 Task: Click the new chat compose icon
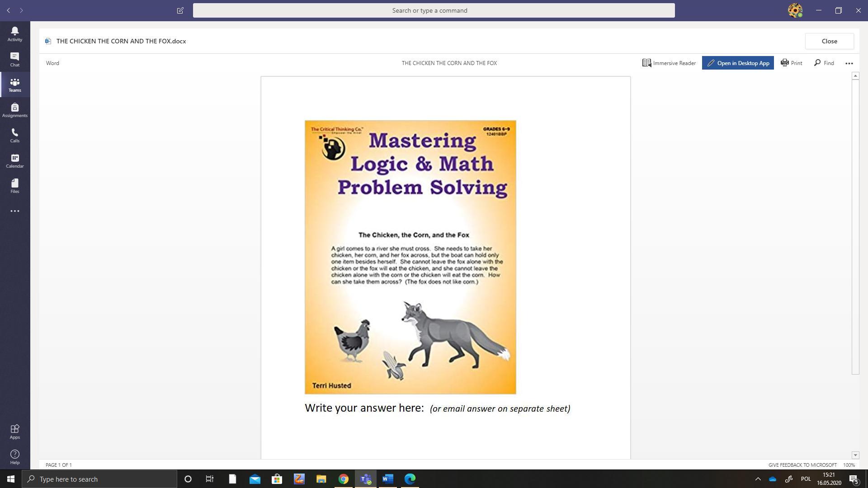coord(180,10)
